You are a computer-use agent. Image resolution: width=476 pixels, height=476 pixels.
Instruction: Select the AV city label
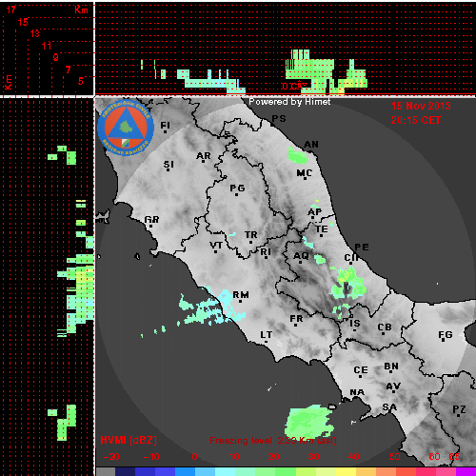tap(393, 387)
